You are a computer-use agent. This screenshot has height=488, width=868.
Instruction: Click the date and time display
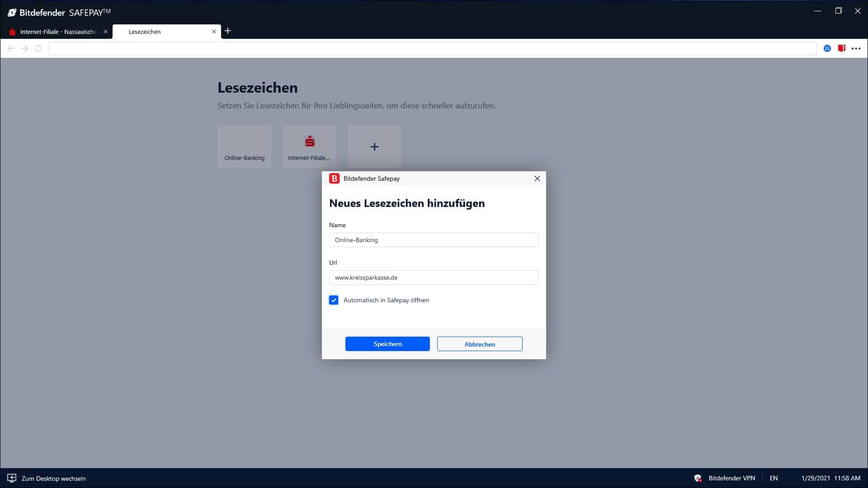[831, 478]
